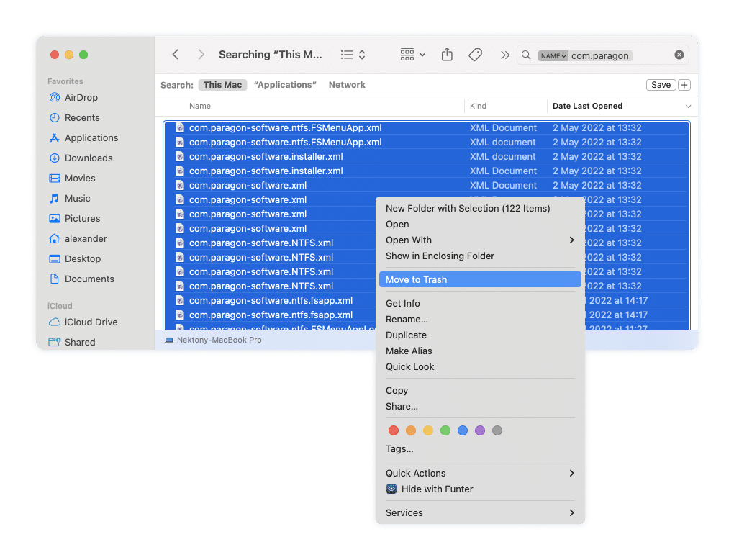Open the grouping view dropdown in the toolbar

[412, 55]
